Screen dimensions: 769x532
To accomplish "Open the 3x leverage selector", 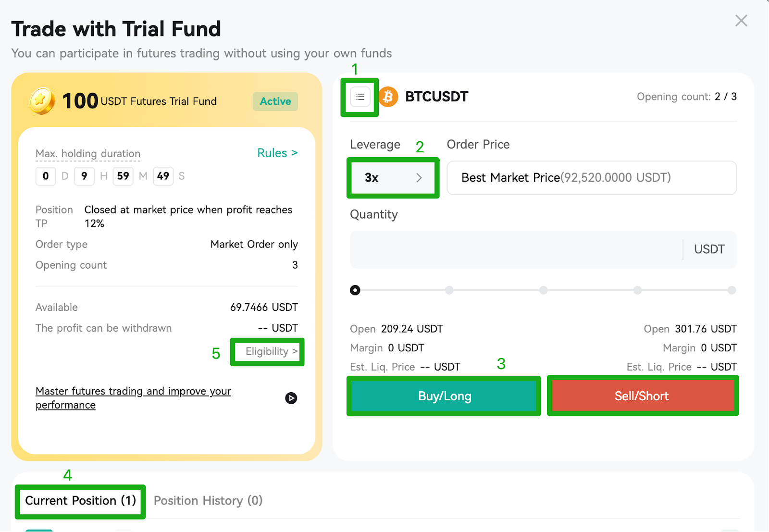I will (x=393, y=178).
